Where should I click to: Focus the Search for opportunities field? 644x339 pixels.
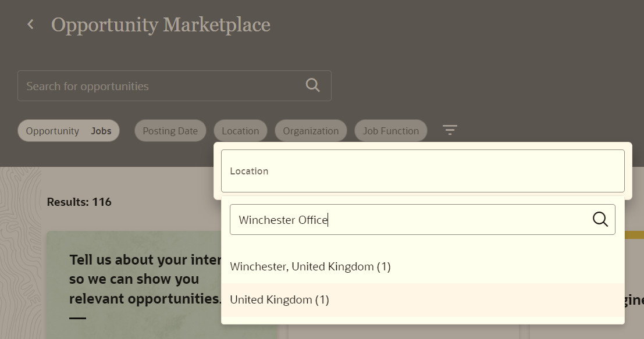click(160, 86)
